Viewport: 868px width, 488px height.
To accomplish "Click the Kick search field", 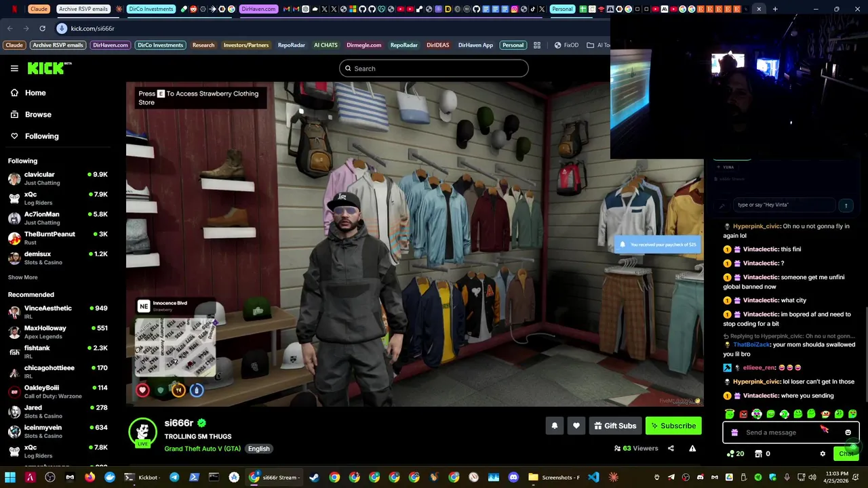I will [x=434, y=68].
